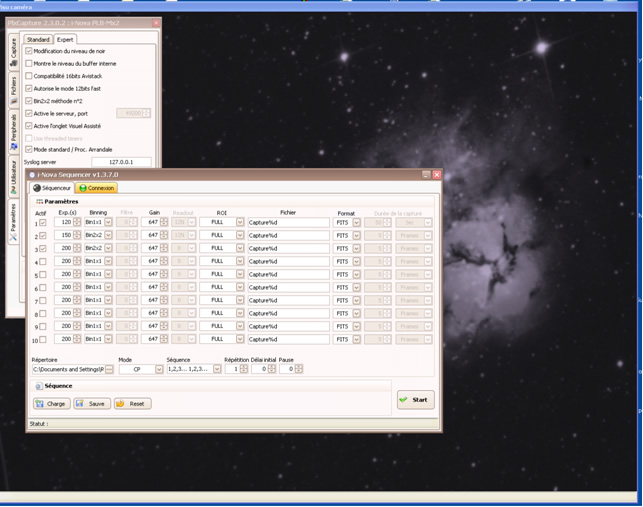Toggle Autorise le mode 12bits fast
Image resolution: width=643 pixels, height=507 pixels.
(x=29, y=88)
